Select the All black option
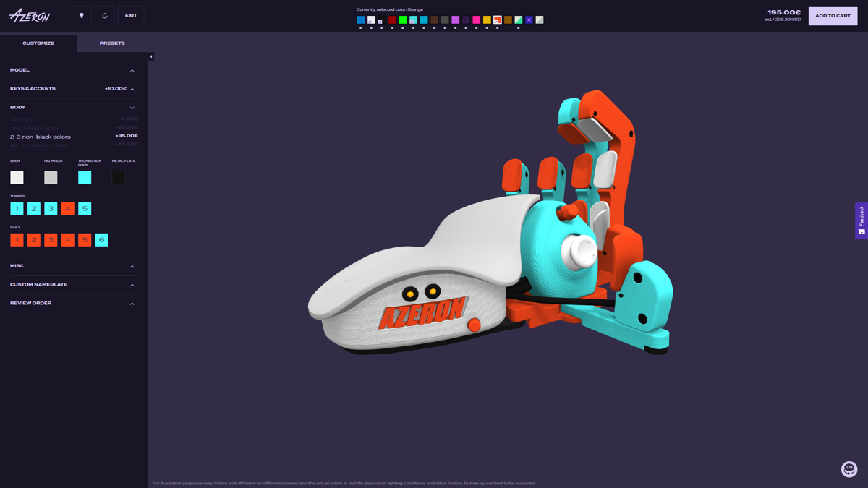The height and width of the screenshot is (488, 868). click(x=74, y=119)
